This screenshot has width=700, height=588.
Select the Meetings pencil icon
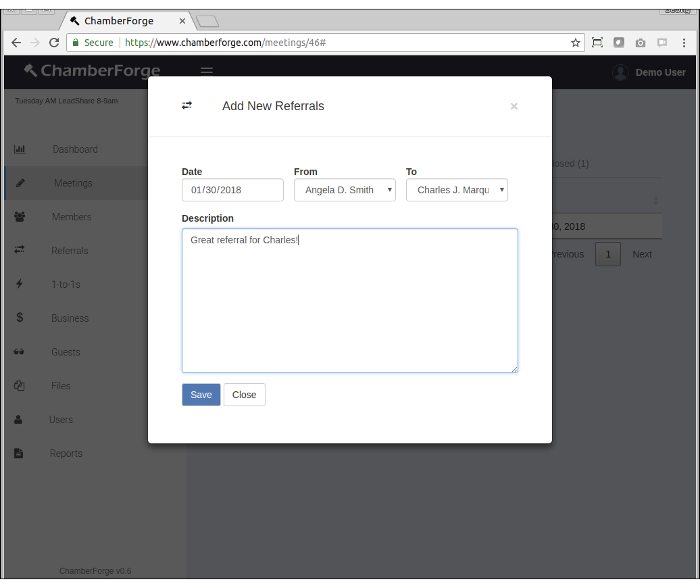[18, 183]
